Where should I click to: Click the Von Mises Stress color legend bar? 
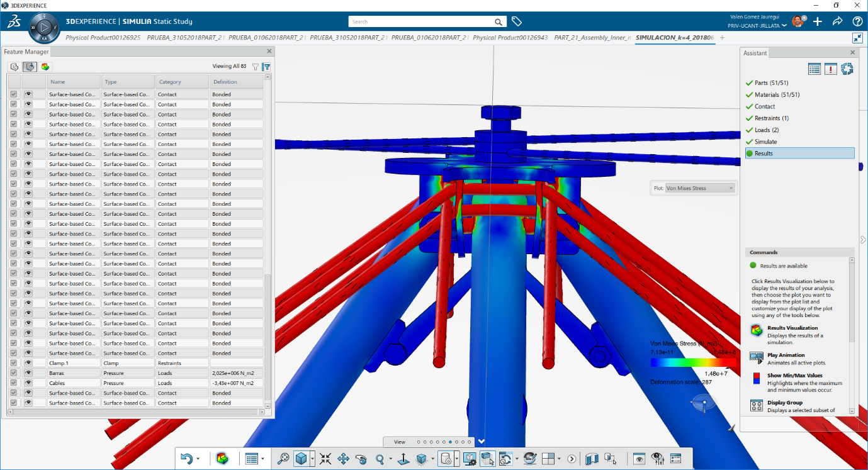coord(693,362)
